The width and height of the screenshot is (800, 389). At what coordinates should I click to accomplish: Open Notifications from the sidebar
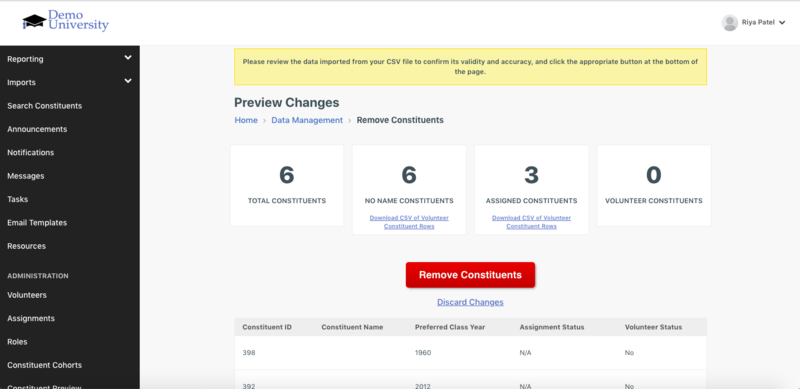coord(31,153)
